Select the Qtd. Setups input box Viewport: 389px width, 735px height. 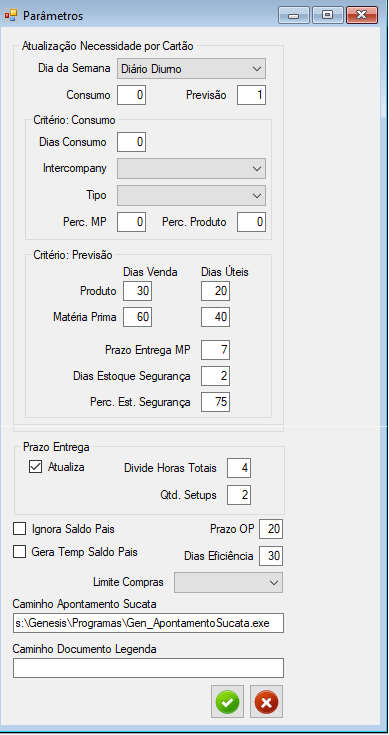pyautogui.click(x=239, y=495)
